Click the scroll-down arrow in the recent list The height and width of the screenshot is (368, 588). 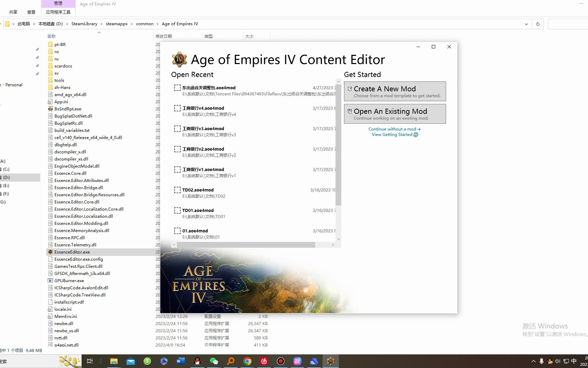pos(338,239)
